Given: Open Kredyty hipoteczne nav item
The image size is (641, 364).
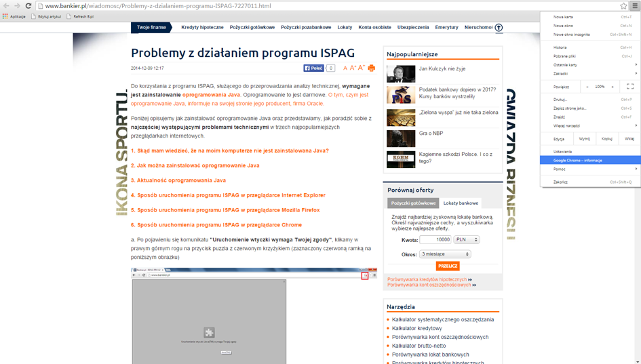Looking at the screenshot, I should [x=202, y=27].
